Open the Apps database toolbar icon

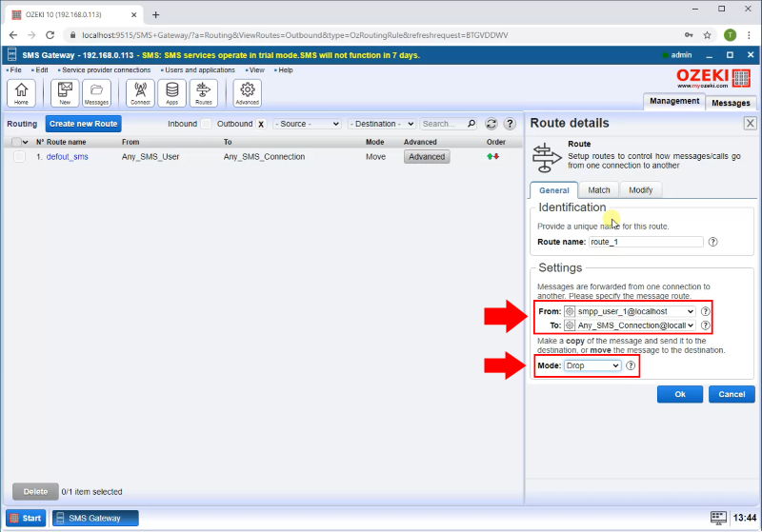click(x=171, y=93)
